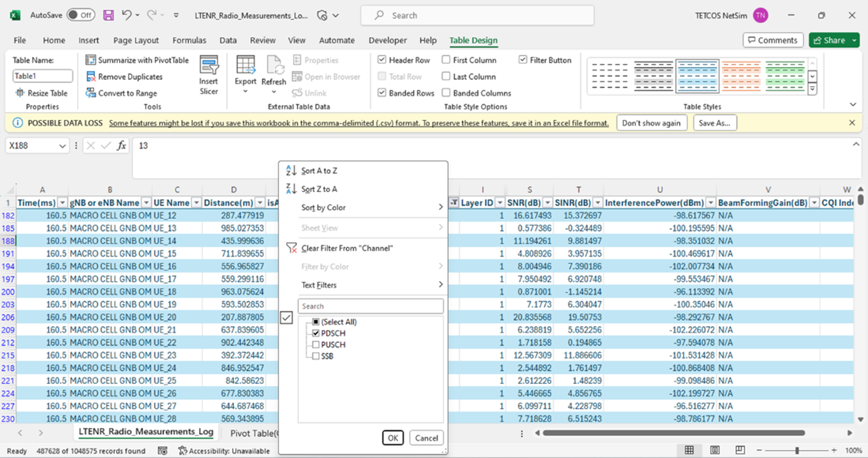Image resolution: width=868 pixels, height=458 pixels.
Task: Click Summarize with PivotTable icon
Action: click(x=91, y=60)
